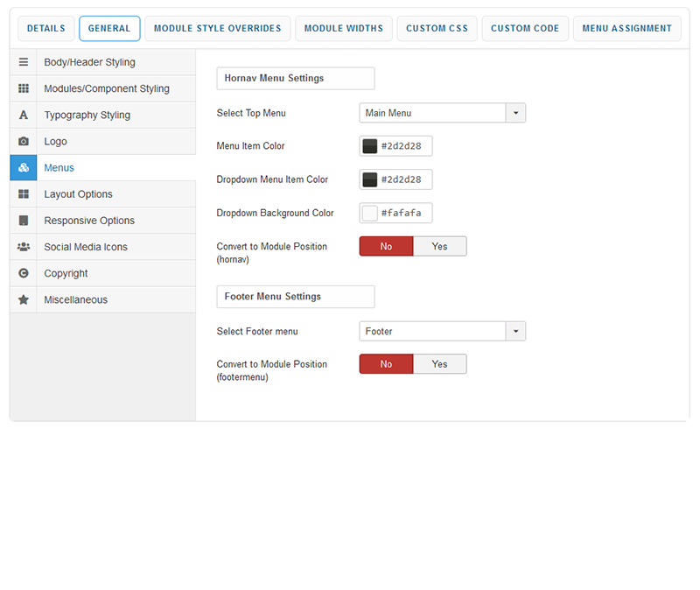The width and height of the screenshot is (700, 590).
Task: Click the Body/Header Styling hamburger icon
Action: point(24,63)
